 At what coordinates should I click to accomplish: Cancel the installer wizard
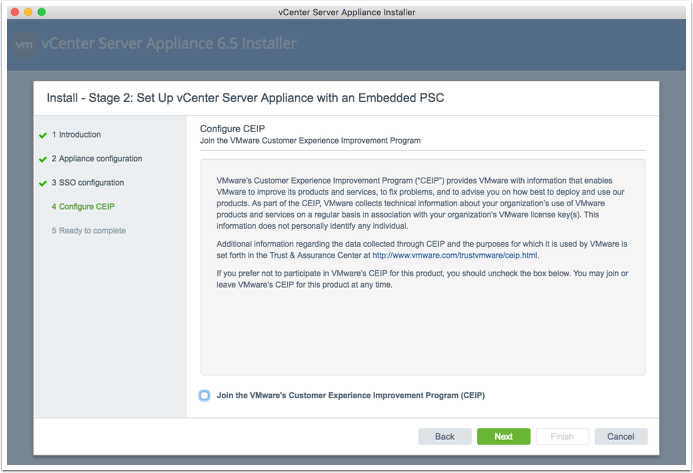tap(620, 437)
